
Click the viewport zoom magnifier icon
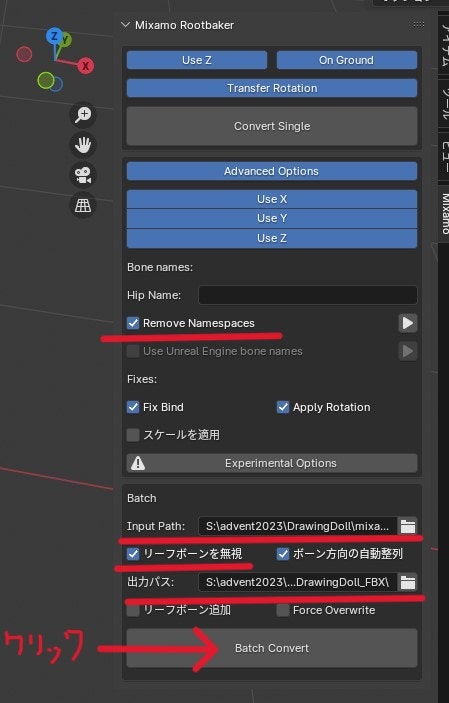coord(83,114)
